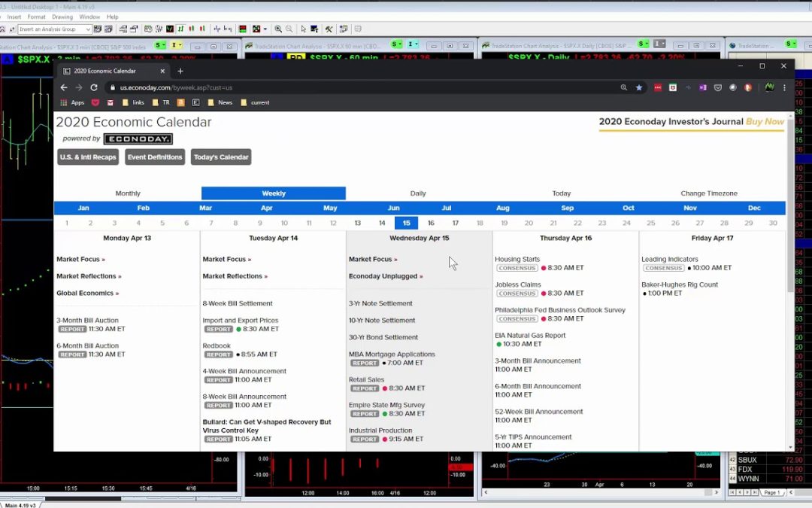The image size is (812, 508).
Task: Reload the Economic Calendar page
Action: 94,87
